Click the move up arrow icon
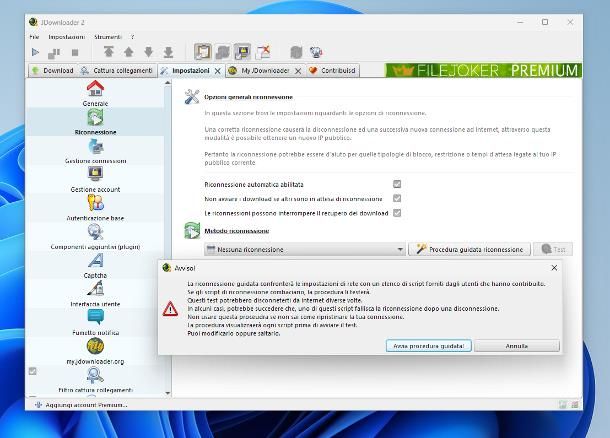Screen dimensions: 610x438 (x=128, y=52)
